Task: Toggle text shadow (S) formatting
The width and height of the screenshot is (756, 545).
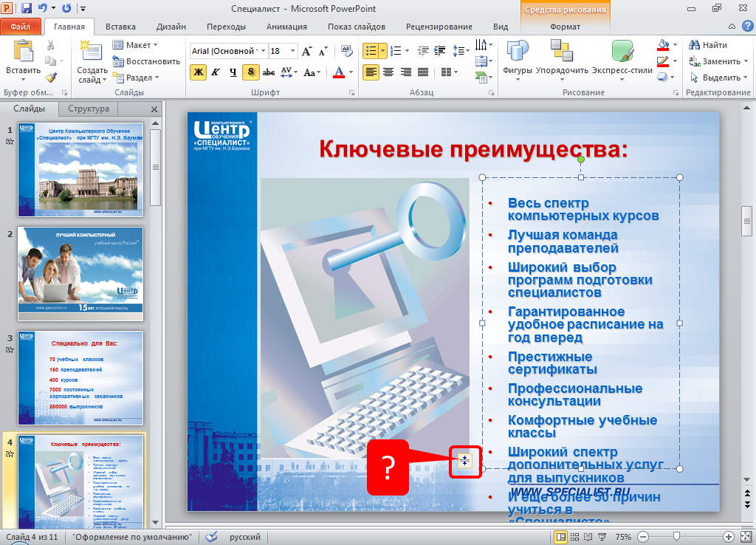Action: pos(251,72)
